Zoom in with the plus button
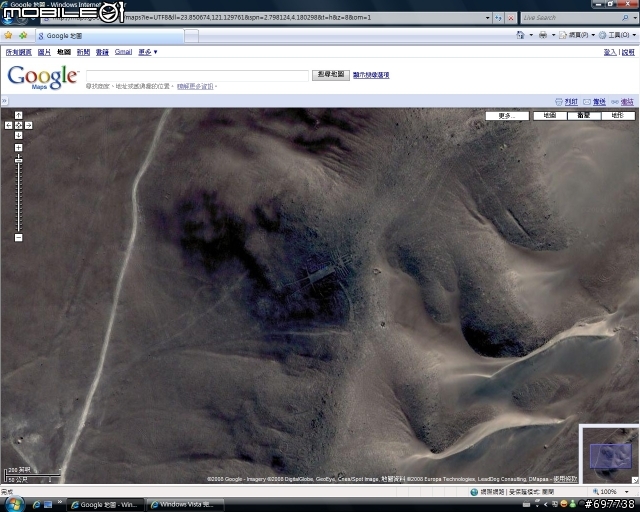640x512 pixels. [x=18, y=147]
